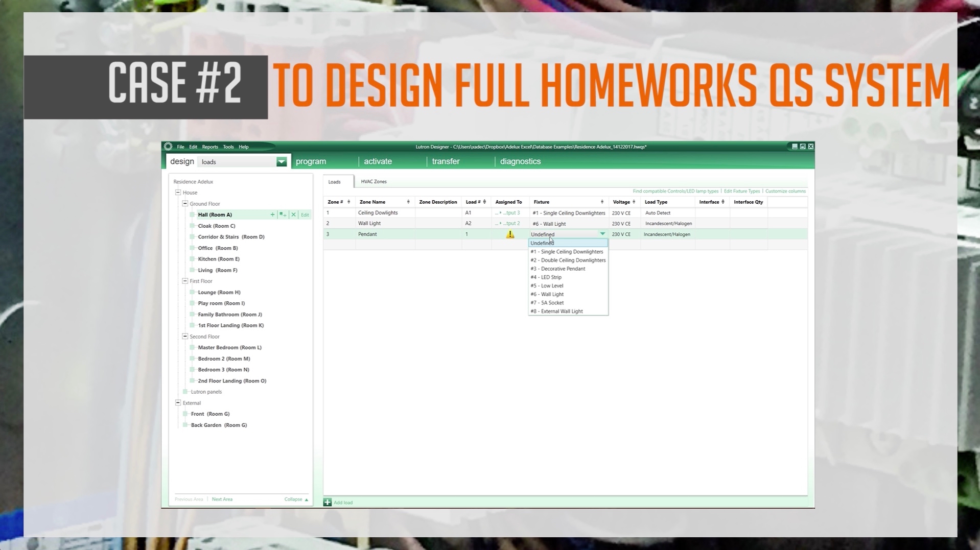Add new area next to Hall (Room A)
The image size is (980, 550).
272,214
